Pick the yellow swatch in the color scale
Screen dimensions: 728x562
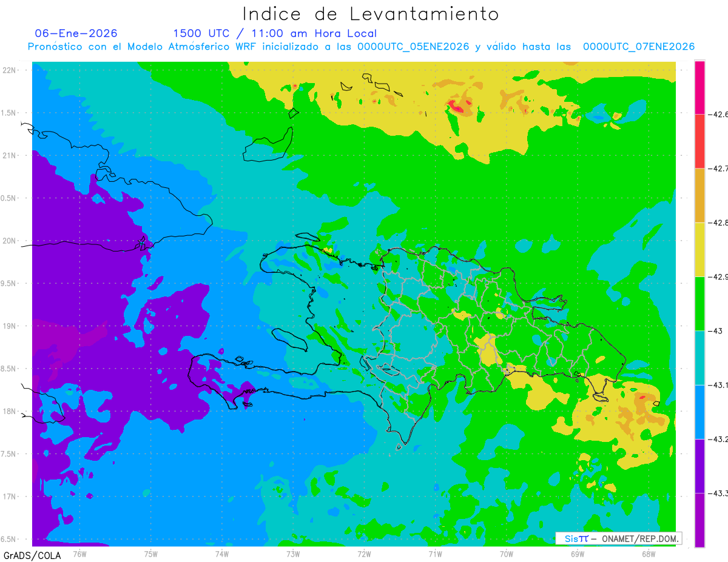pos(699,249)
